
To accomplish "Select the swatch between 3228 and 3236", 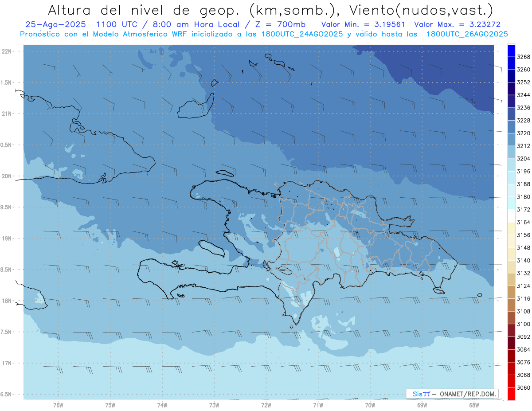I will 511,114.
